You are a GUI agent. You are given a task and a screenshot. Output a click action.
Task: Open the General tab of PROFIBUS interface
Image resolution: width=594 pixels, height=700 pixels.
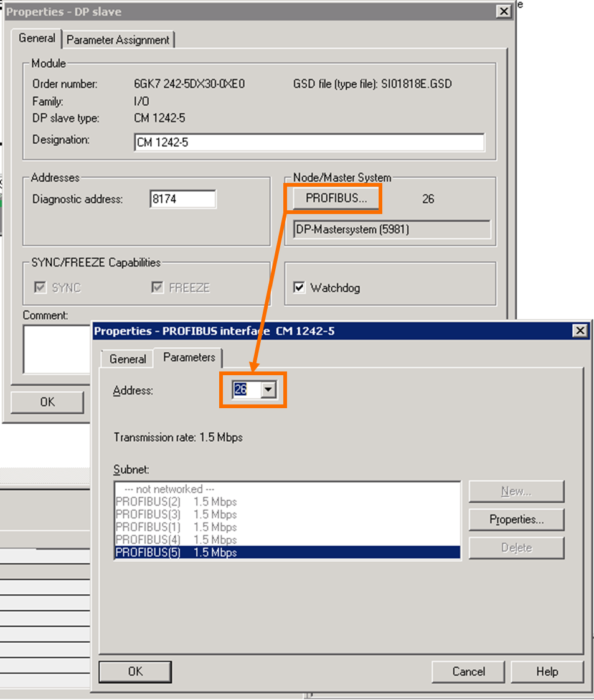(128, 359)
